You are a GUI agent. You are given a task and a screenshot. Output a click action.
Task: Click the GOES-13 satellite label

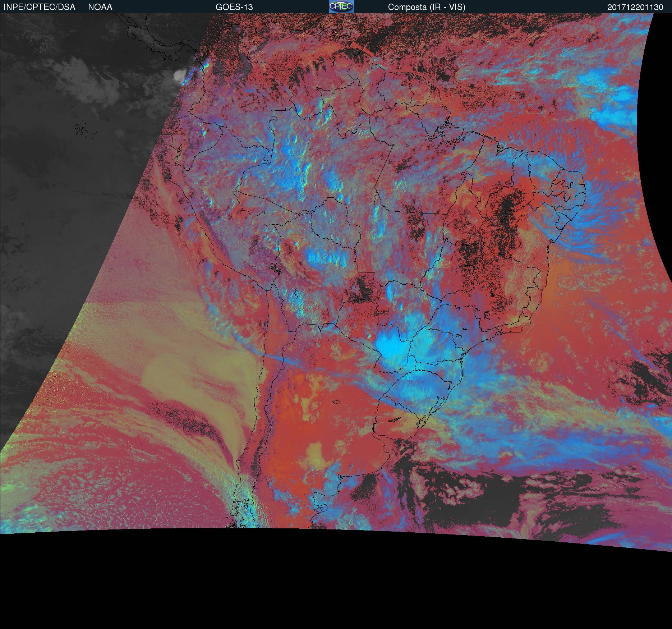[x=234, y=7]
